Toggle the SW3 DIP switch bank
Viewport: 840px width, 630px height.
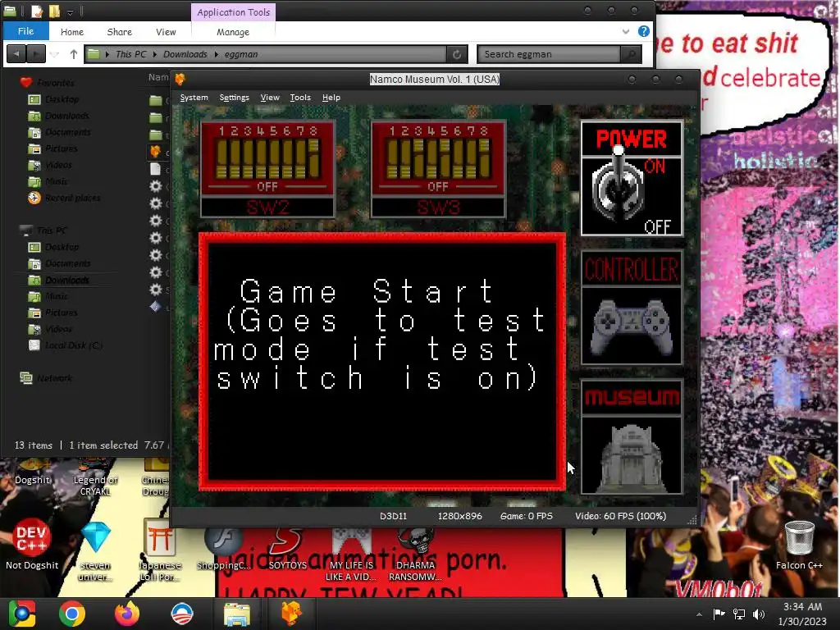[438, 169]
